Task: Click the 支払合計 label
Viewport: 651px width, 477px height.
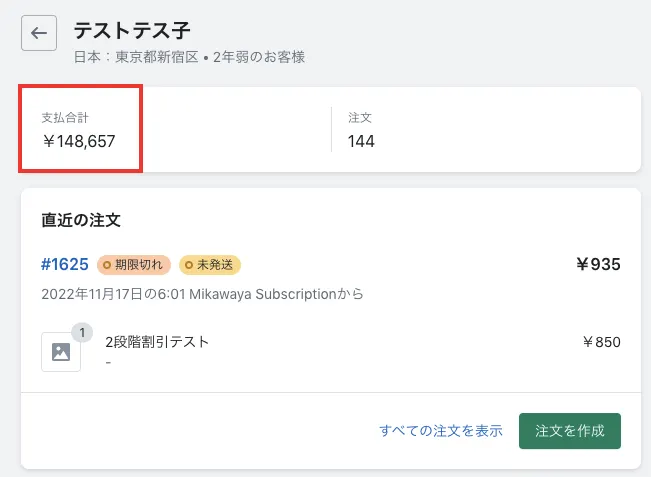Action: coord(65,118)
